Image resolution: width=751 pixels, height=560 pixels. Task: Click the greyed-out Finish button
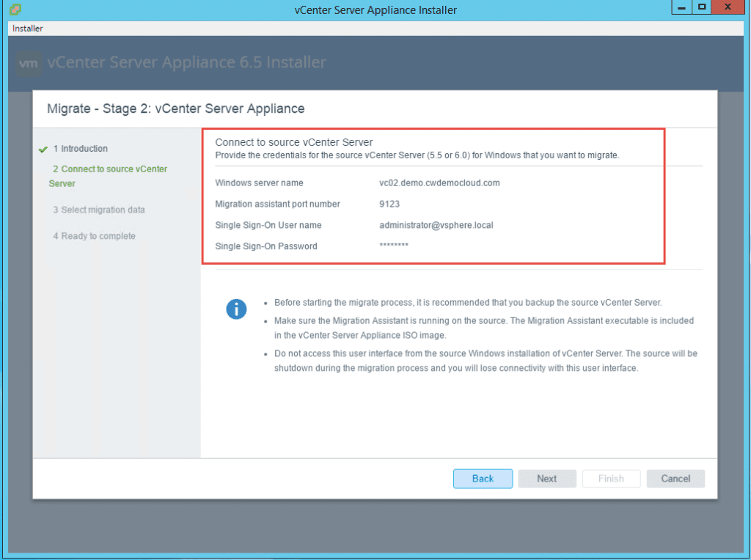tap(611, 479)
